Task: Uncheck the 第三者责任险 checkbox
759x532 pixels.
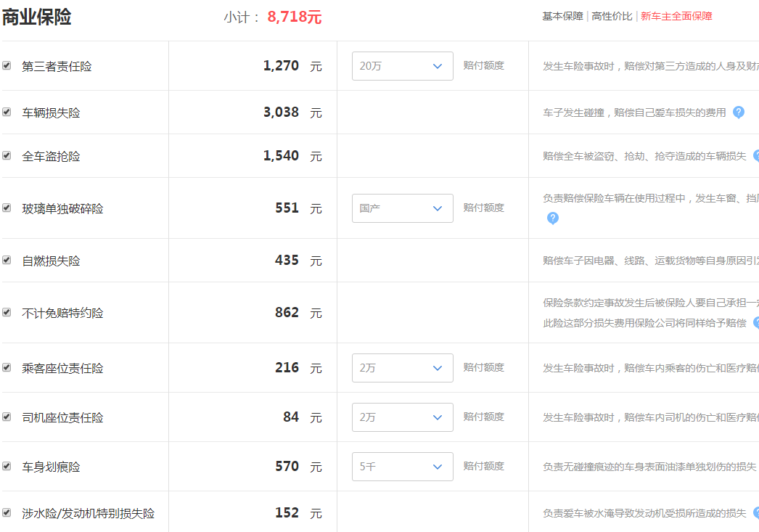Action: [7, 65]
